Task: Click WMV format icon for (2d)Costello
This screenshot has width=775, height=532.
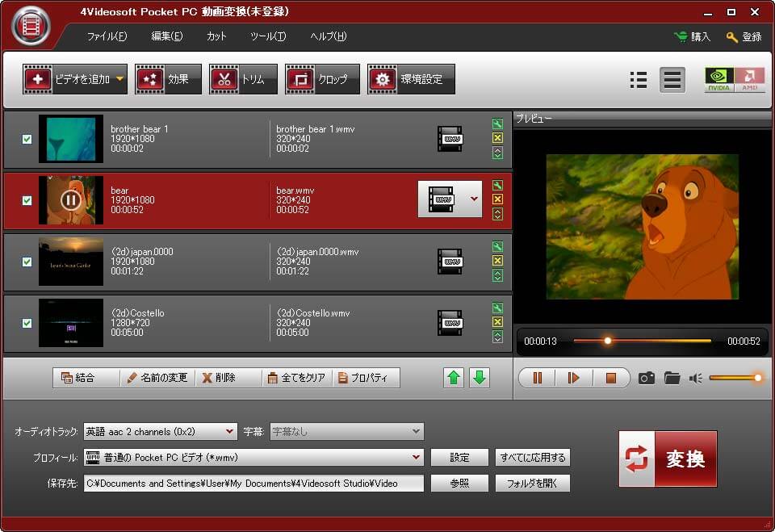Action: pos(450,323)
